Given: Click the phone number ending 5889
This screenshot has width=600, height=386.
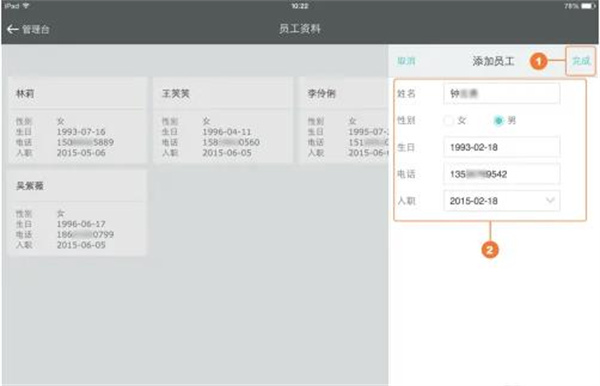Looking at the screenshot, I should [x=85, y=142].
